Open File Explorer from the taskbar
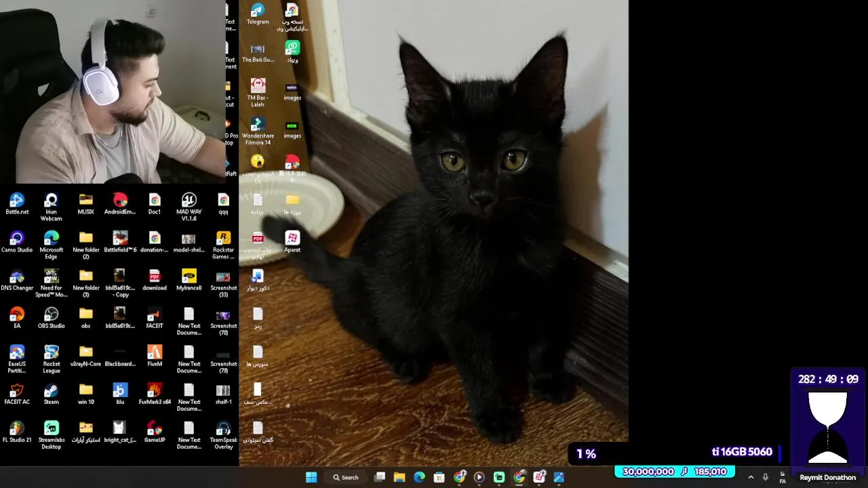The image size is (868, 488). point(399,477)
